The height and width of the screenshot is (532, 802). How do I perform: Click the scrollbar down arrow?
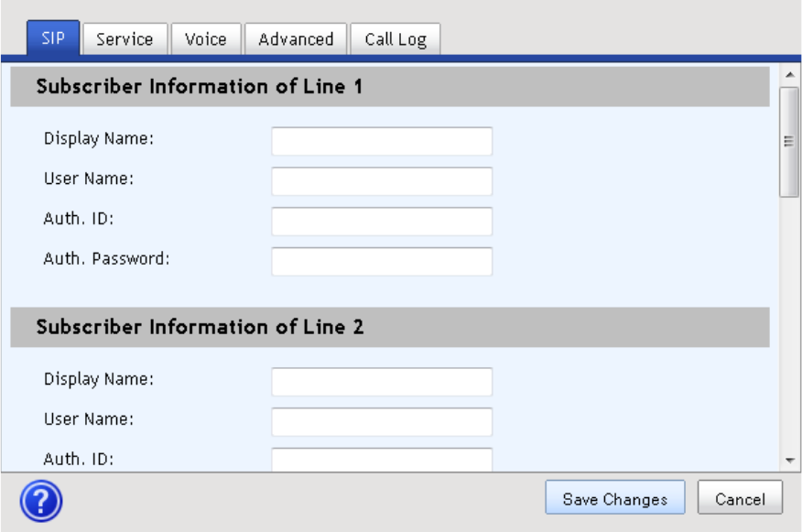click(x=788, y=461)
